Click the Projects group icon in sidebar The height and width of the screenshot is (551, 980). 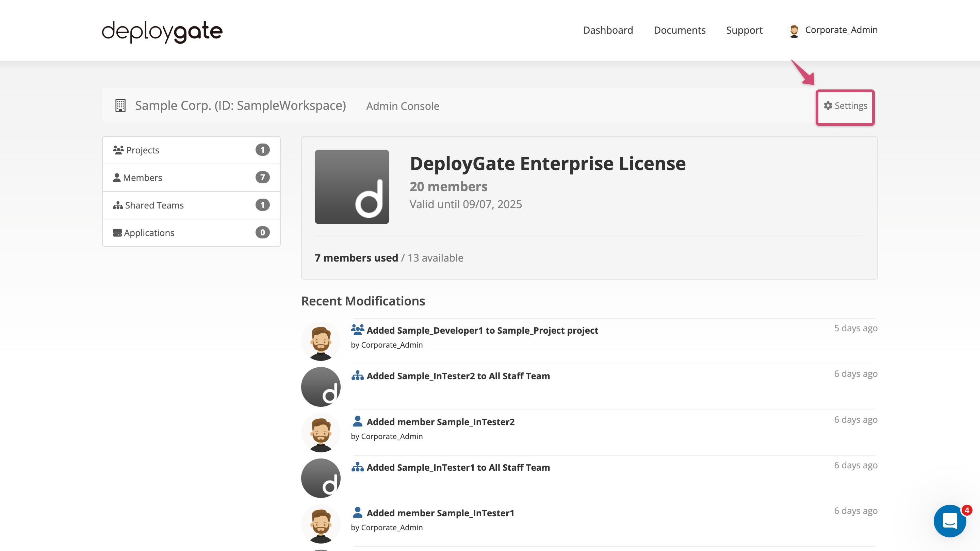coord(118,150)
